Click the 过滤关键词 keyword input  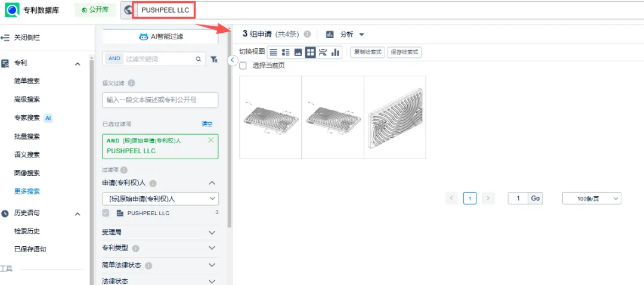158,58
